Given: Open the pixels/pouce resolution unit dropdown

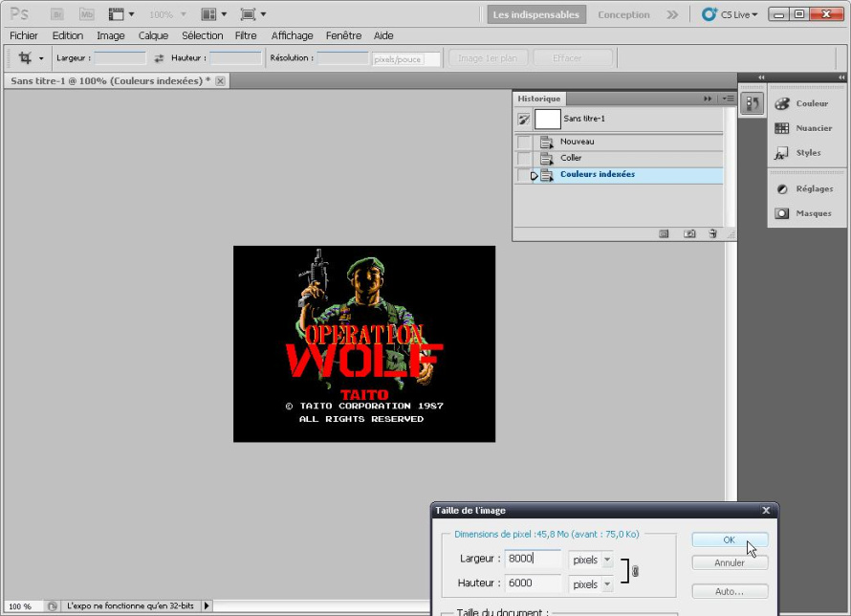Looking at the screenshot, I should pyautogui.click(x=406, y=59).
